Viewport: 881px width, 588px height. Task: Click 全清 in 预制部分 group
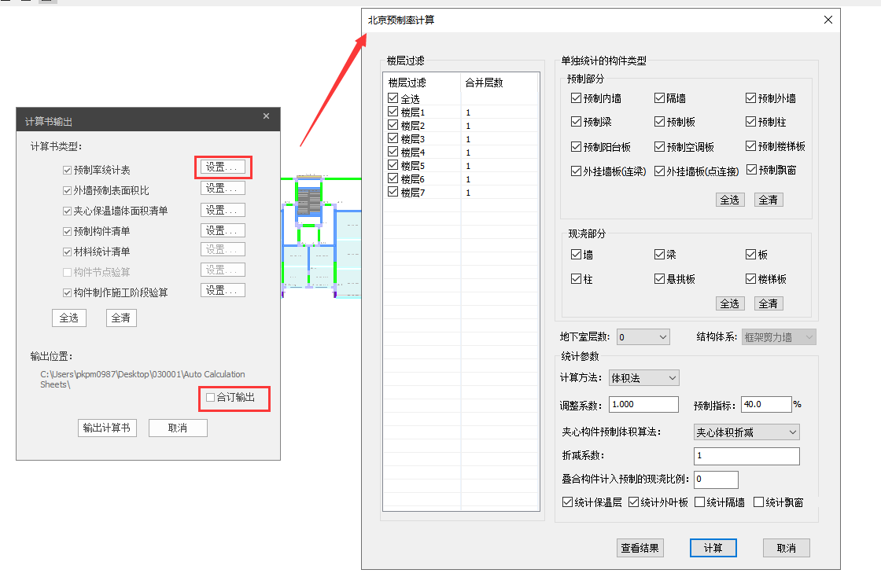(x=768, y=200)
